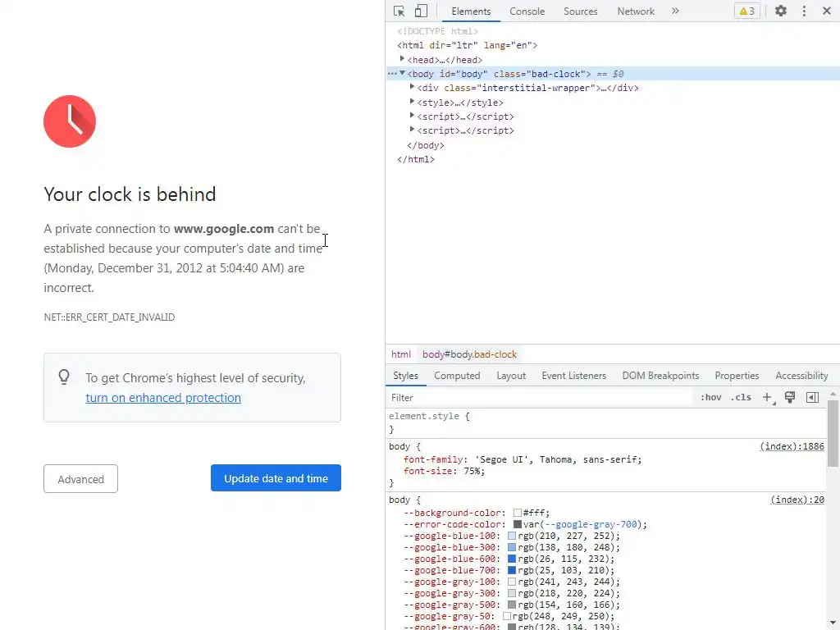
Task: Open the Sources tab
Action: pyautogui.click(x=580, y=11)
